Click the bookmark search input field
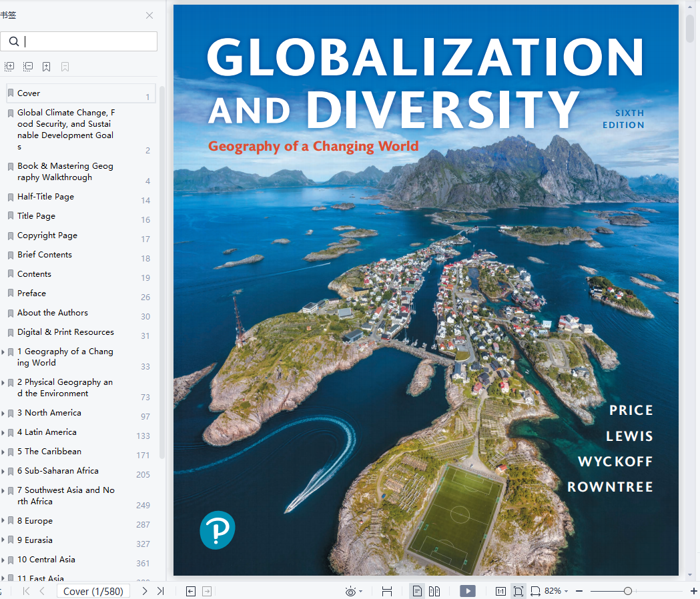The image size is (700, 599). click(79, 41)
